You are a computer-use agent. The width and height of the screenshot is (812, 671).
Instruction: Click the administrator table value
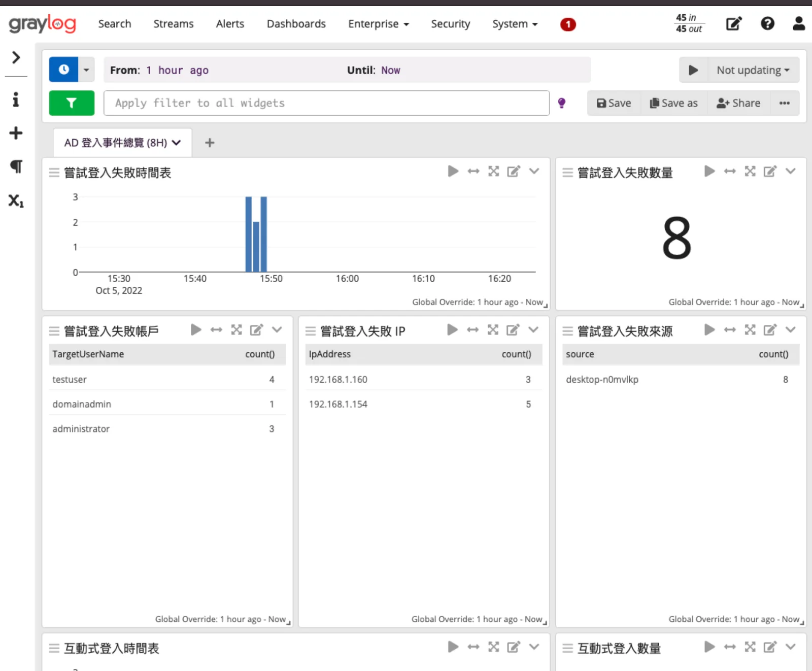(x=81, y=429)
